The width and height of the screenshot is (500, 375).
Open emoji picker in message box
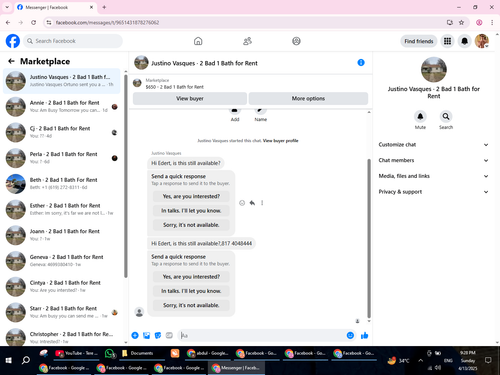click(350, 335)
